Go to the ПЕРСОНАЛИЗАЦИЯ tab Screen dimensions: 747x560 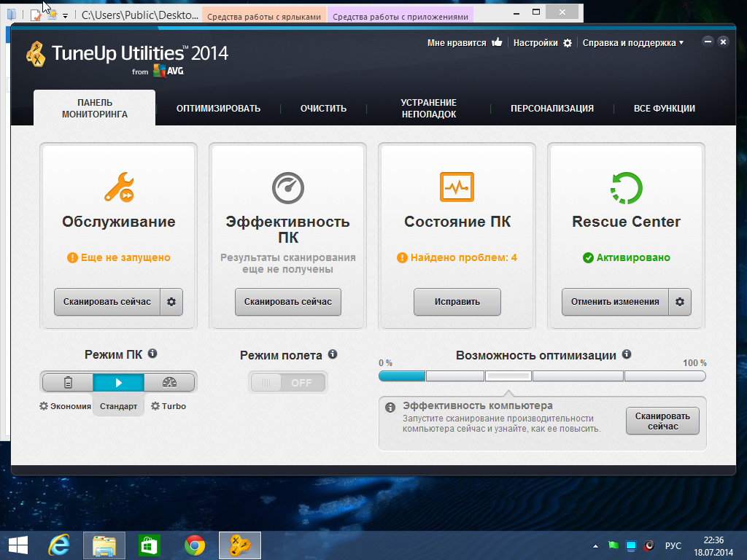[x=552, y=109]
